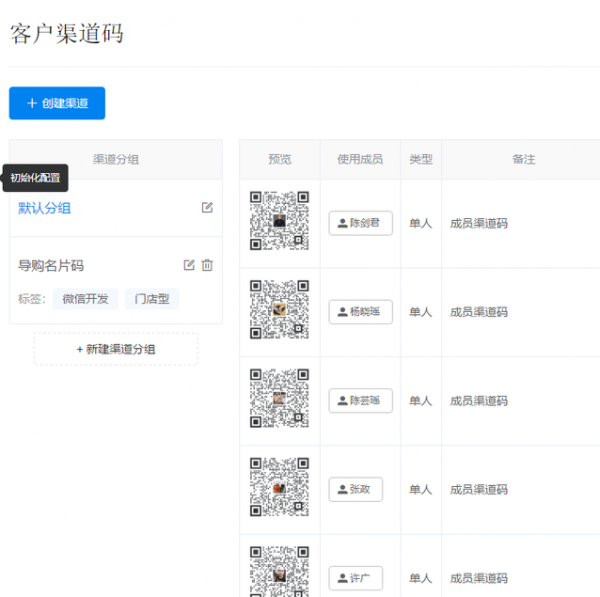This screenshot has height=597, width=600.
Task: Select the 默认分组 group
Action: tap(44, 209)
